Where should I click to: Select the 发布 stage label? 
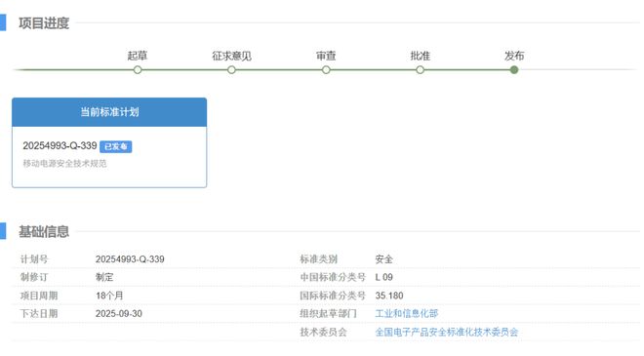point(514,56)
